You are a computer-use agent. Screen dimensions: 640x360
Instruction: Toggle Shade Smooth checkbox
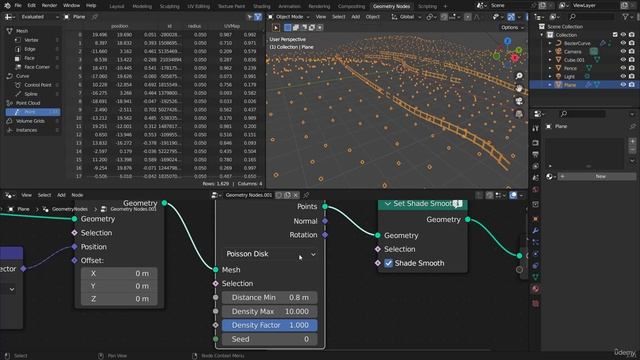point(388,263)
